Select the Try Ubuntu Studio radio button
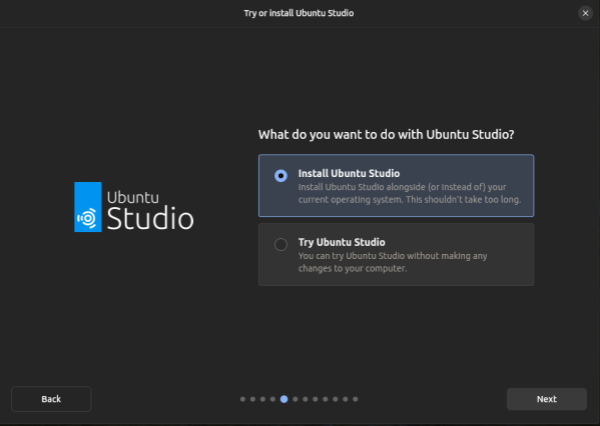The image size is (600, 426). click(281, 244)
